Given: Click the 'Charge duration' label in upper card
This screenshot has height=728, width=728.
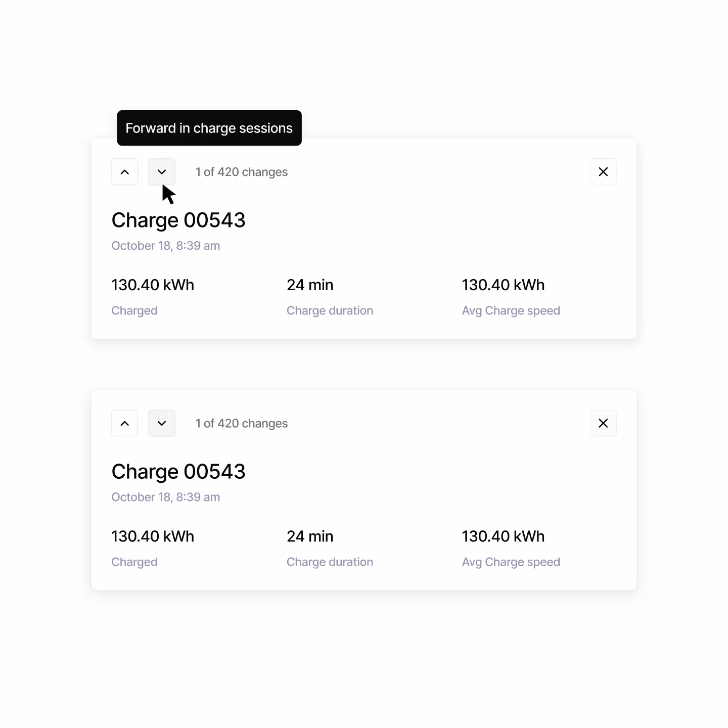Looking at the screenshot, I should 330,310.
